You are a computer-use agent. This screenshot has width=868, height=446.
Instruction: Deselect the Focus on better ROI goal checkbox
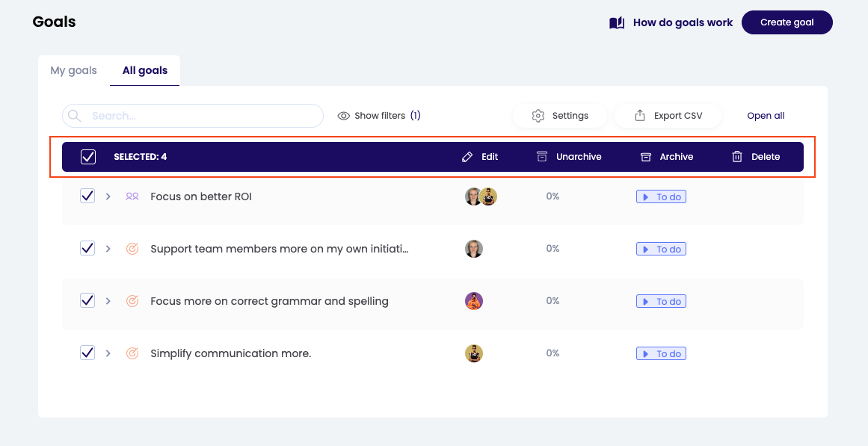(87, 196)
